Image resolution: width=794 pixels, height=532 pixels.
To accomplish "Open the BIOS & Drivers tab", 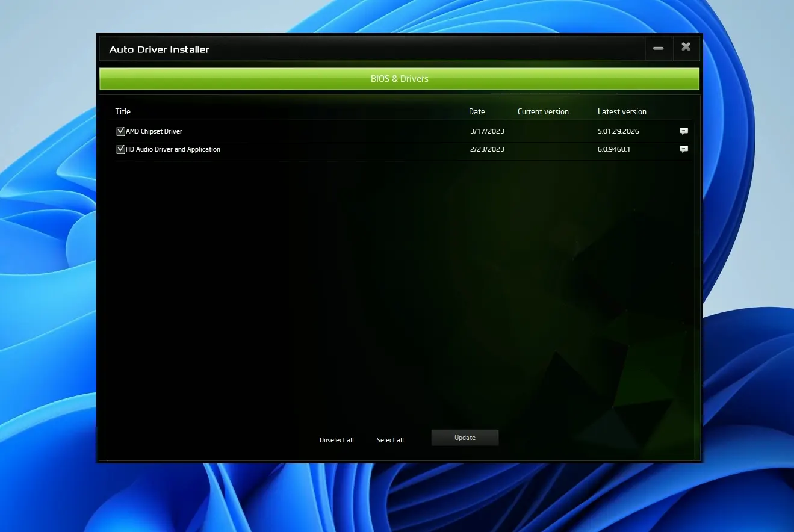I will point(399,79).
